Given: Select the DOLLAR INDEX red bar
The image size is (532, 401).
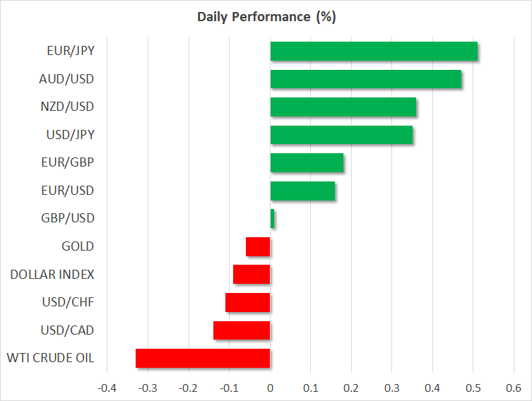Looking at the screenshot, I should click(x=252, y=275).
